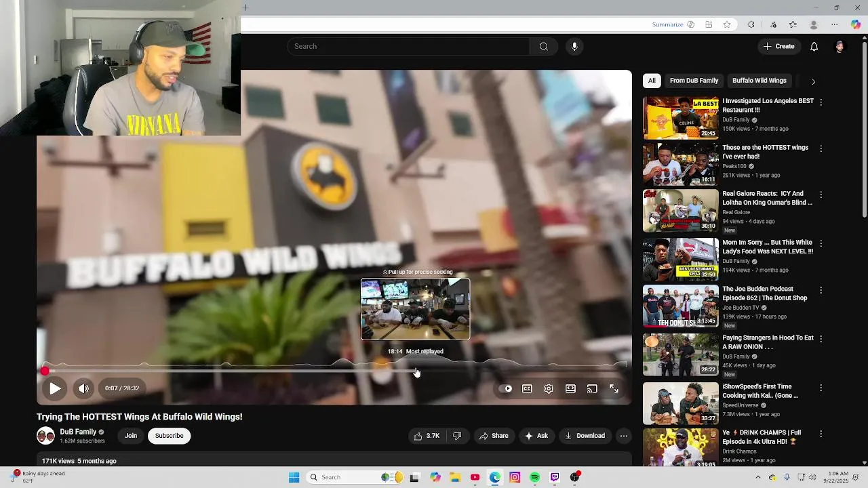Open options for Joe Budden Podcast video
This screenshot has height=488, width=868.
coord(821,290)
